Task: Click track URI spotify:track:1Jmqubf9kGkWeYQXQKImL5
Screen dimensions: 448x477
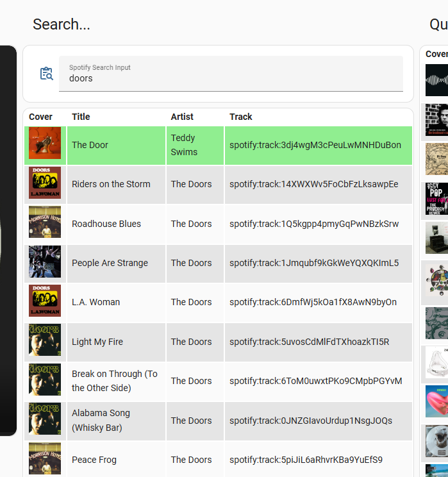Action: (314, 263)
